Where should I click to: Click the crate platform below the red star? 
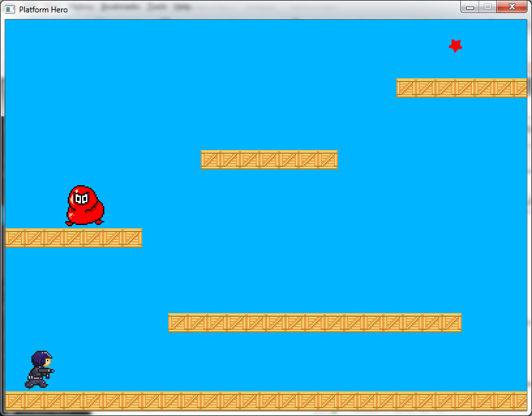coord(461,88)
